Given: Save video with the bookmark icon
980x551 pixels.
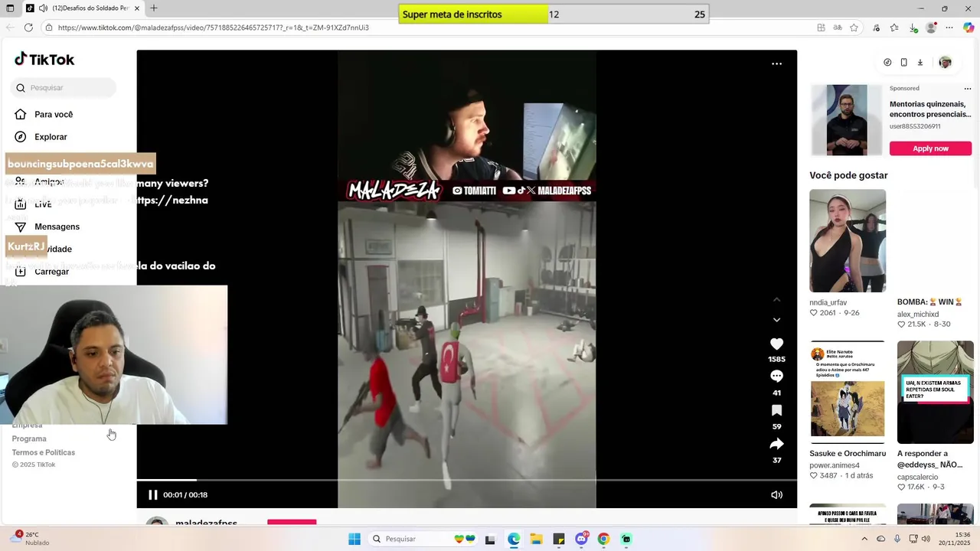Looking at the screenshot, I should click(776, 410).
